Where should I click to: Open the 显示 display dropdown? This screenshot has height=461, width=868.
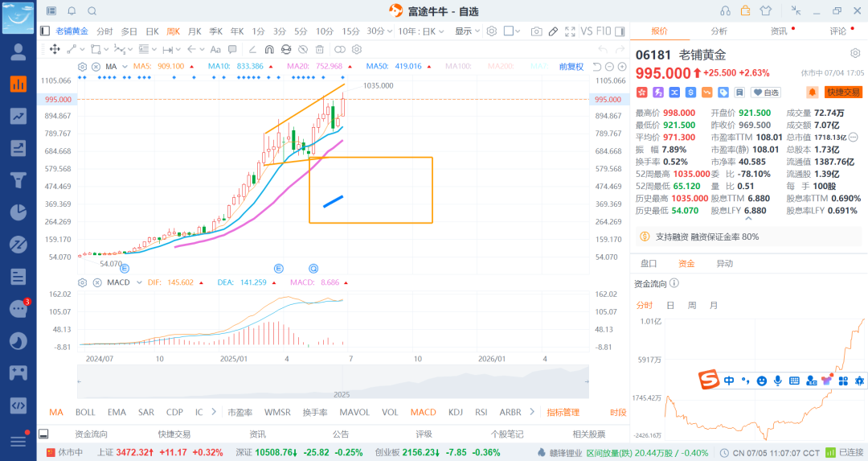coord(467,31)
